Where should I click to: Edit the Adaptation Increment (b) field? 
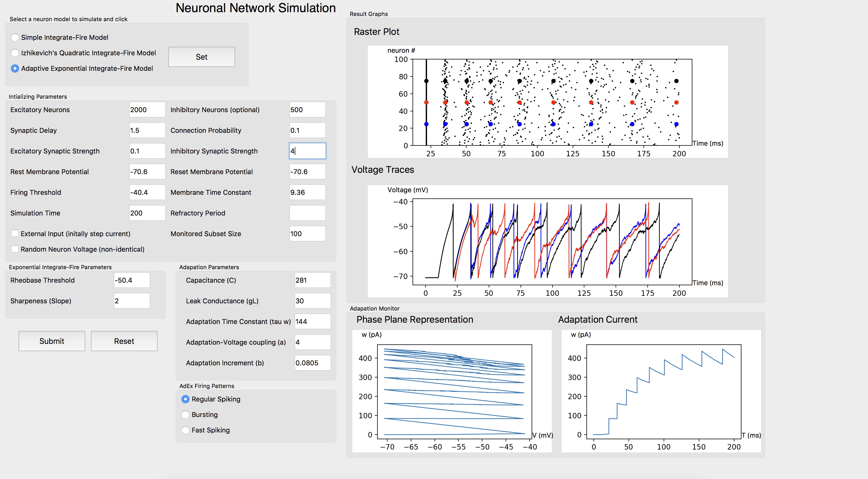point(313,363)
